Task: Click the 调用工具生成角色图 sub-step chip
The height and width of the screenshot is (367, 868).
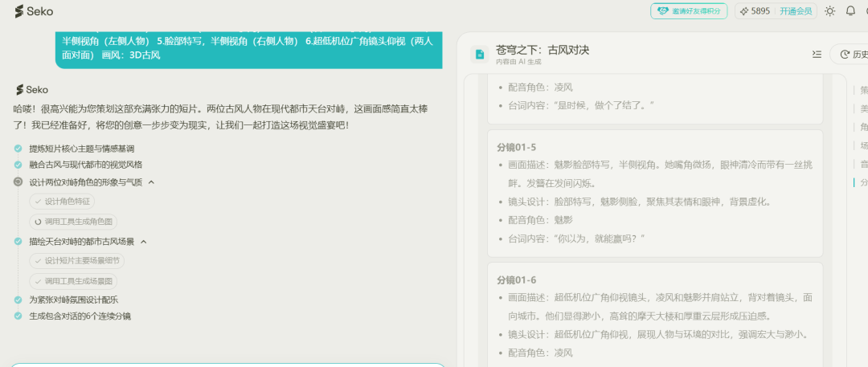Action: tap(73, 222)
